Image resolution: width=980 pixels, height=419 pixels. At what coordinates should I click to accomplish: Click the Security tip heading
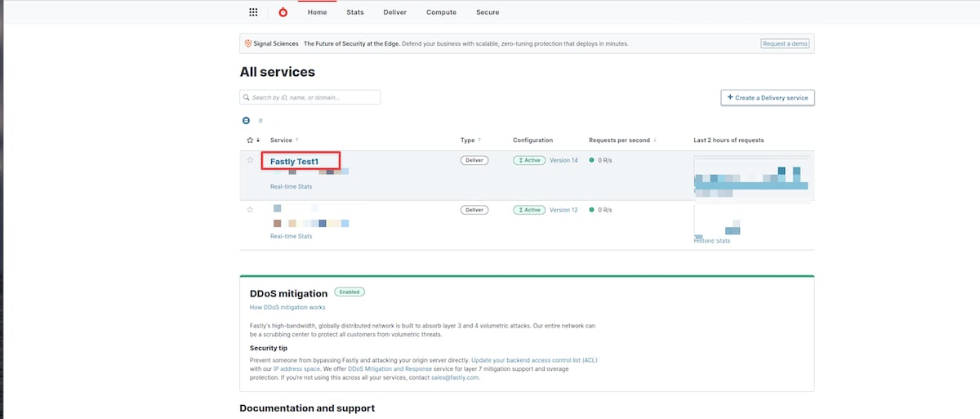pyautogui.click(x=270, y=348)
